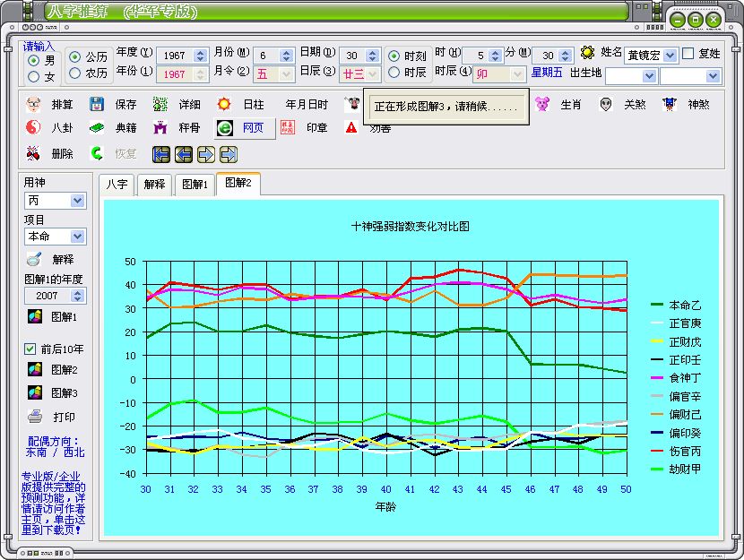The height and width of the screenshot is (560, 744).
Task: Switch to the 八字 tab
Action: 117,185
